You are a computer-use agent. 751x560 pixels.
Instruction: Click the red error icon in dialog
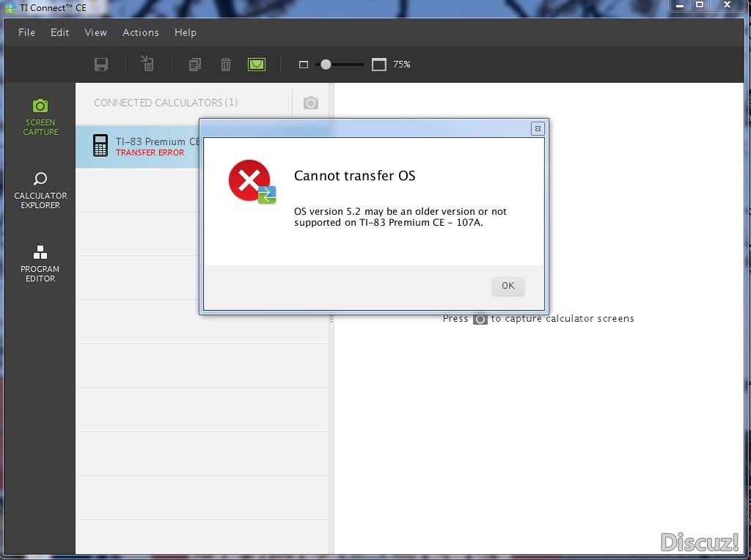click(252, 182)
